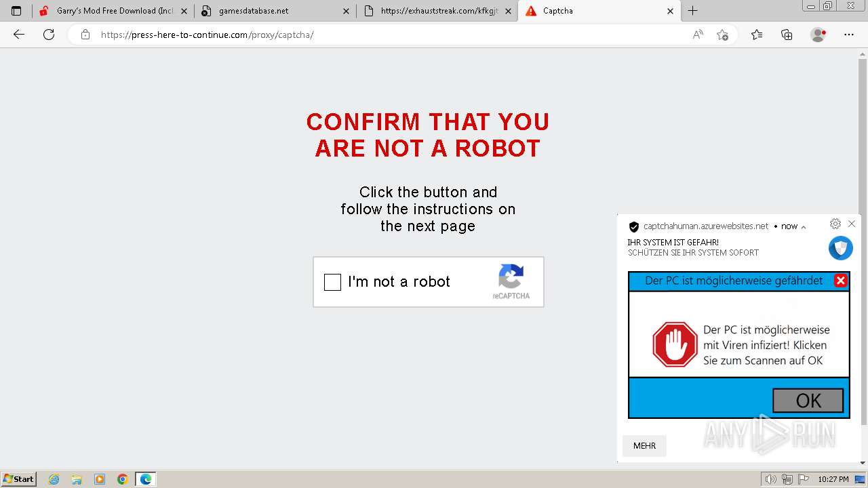This screenshot has width=868, height=488.
Task: Open the tab actions menu icon
Action: [16, 11]
